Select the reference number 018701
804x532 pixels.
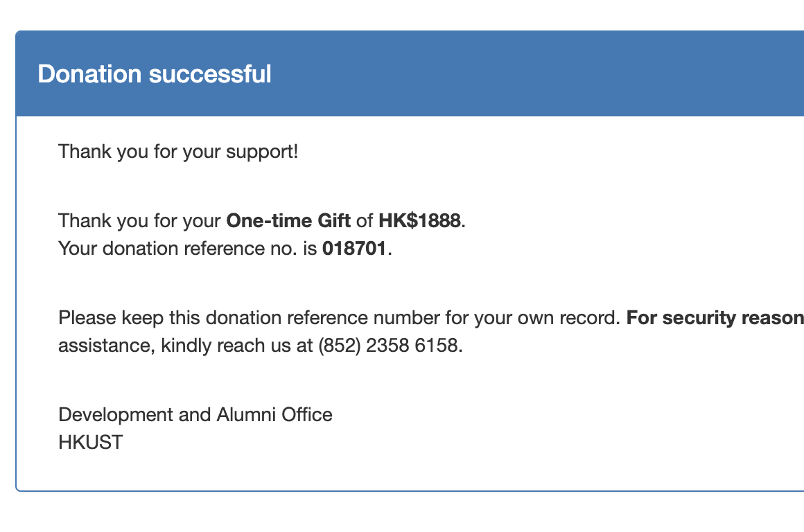(353, 249)
